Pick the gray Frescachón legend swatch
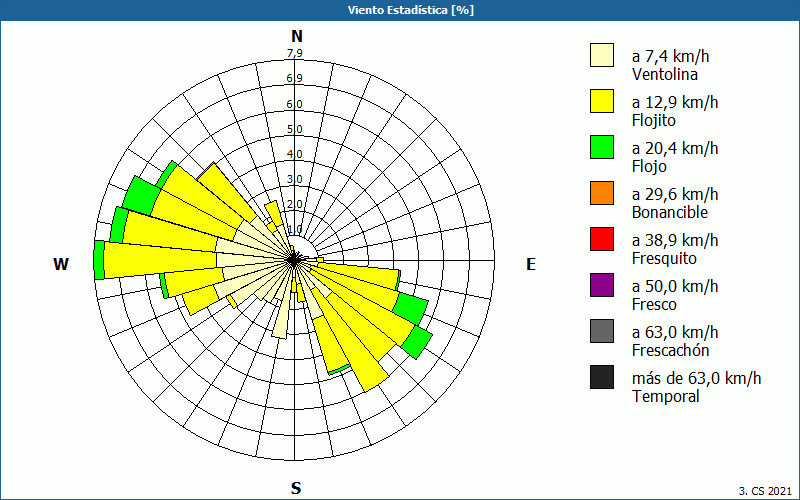The height and width of the screenshot is (500, 800). 602,331
